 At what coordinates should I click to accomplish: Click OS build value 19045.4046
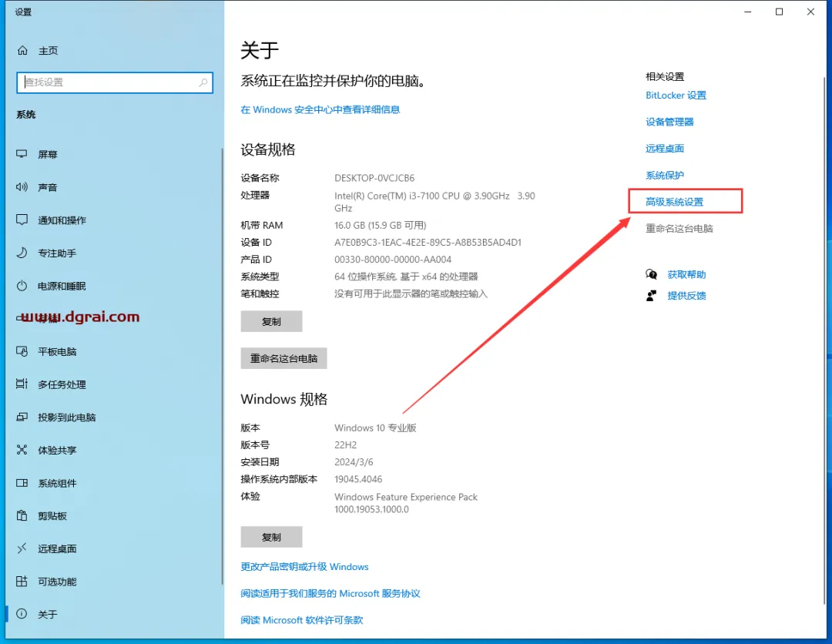[358, 479]
